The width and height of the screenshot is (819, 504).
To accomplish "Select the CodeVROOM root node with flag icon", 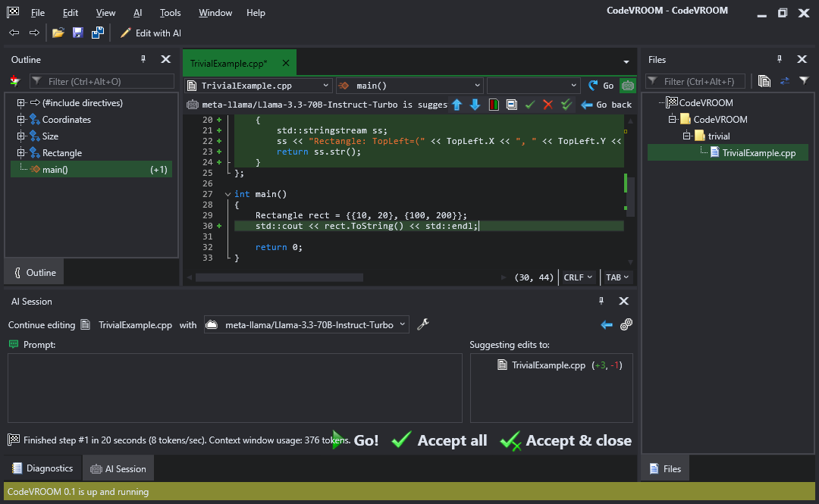I will click(701, 103).
